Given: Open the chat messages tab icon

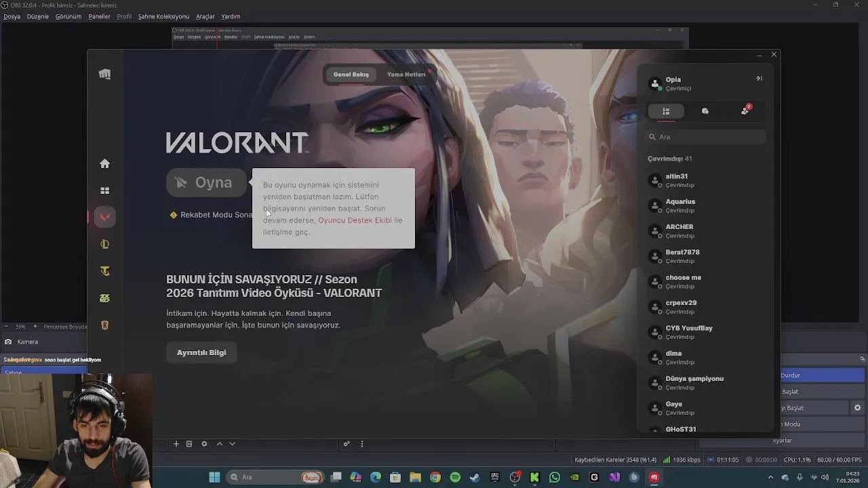Looking at the screenshot, I should (705, 111).
